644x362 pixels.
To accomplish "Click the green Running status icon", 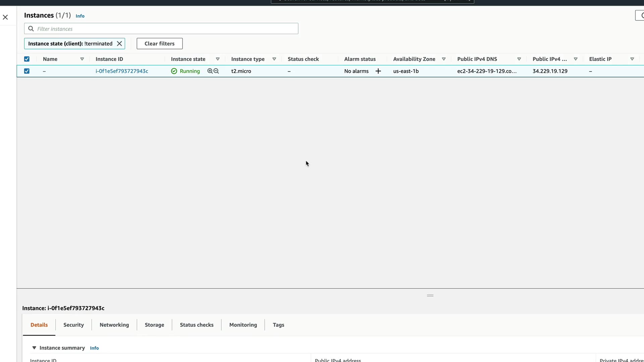I will coord(174,71).
